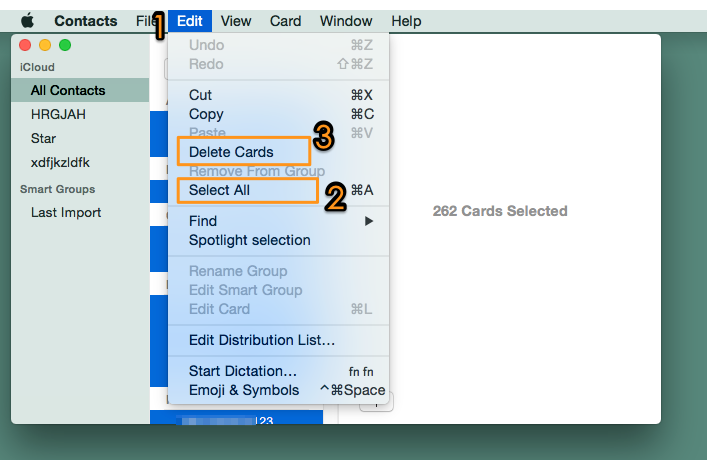The width and height of the screenshot is (707, 460).
Task: Select the Last Import smart group
Action: click(80, 212)
